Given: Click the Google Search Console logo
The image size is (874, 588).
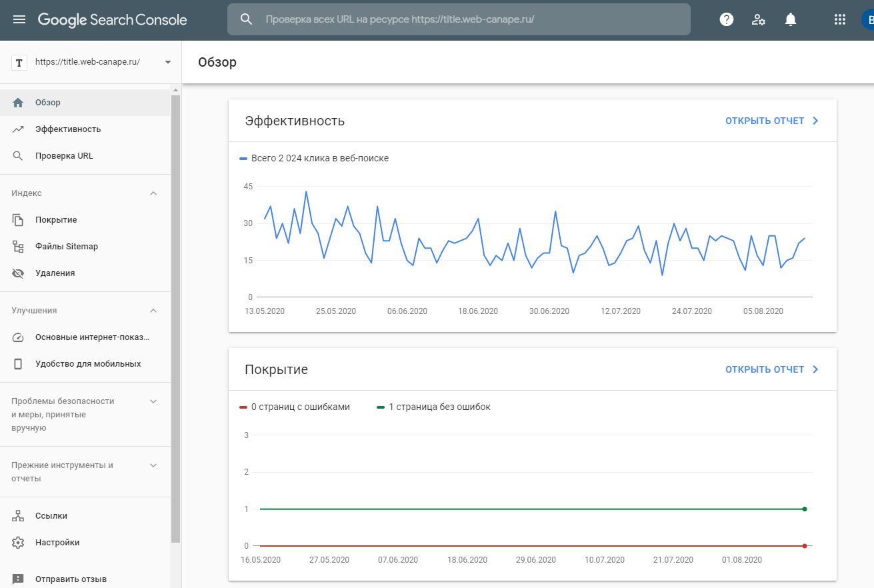Looking at the screenshot, I should 112,19.
